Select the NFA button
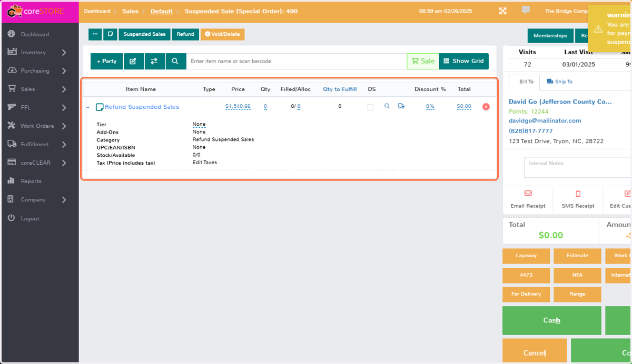632x364 pixels. [x=577, y=275]
